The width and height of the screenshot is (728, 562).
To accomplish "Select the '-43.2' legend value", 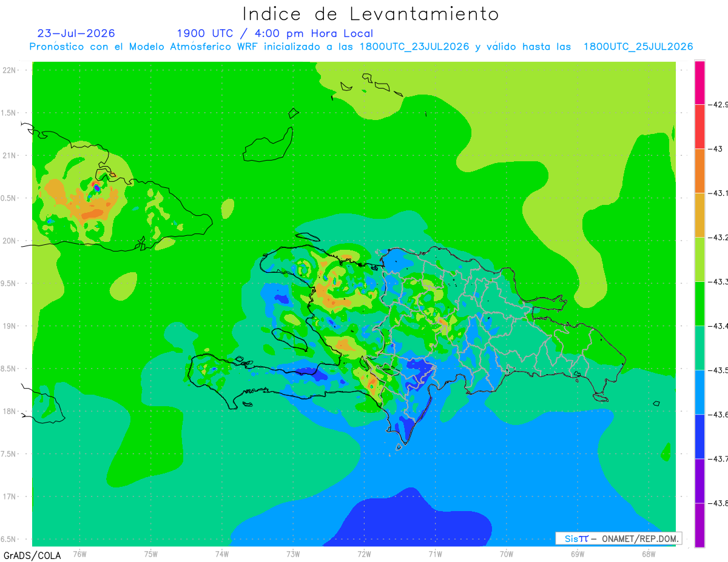I will tap(718, 238).
